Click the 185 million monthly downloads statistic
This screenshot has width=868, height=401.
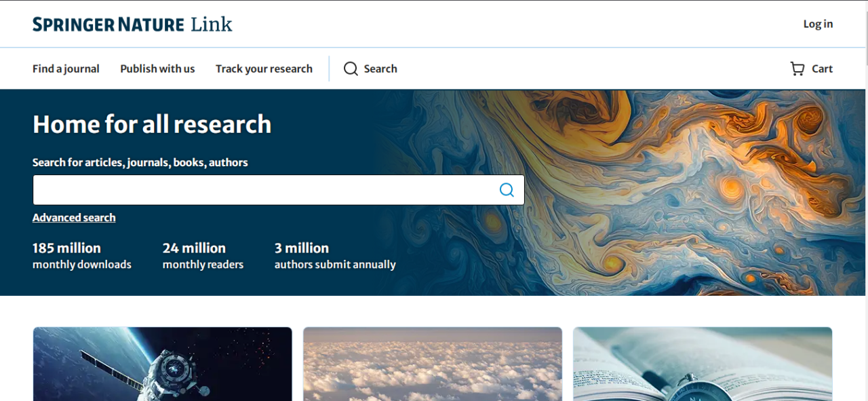coord(82,256)
